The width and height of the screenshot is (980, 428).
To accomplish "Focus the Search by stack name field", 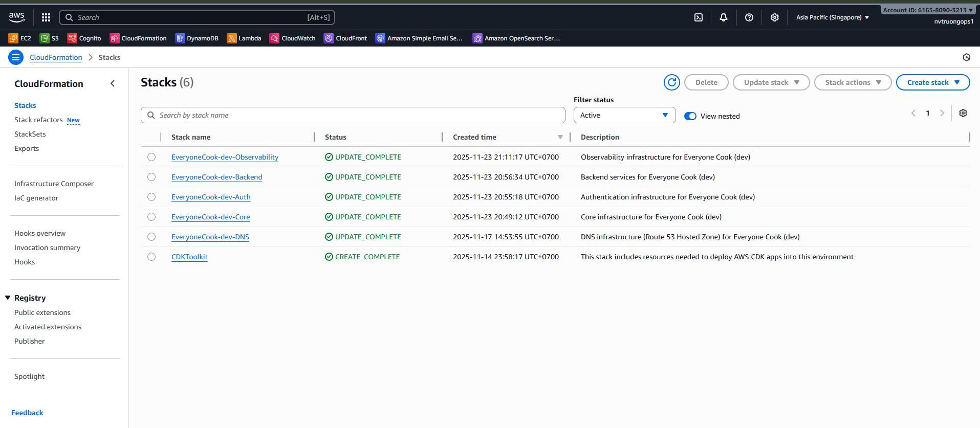I will (x=353, y=115).
